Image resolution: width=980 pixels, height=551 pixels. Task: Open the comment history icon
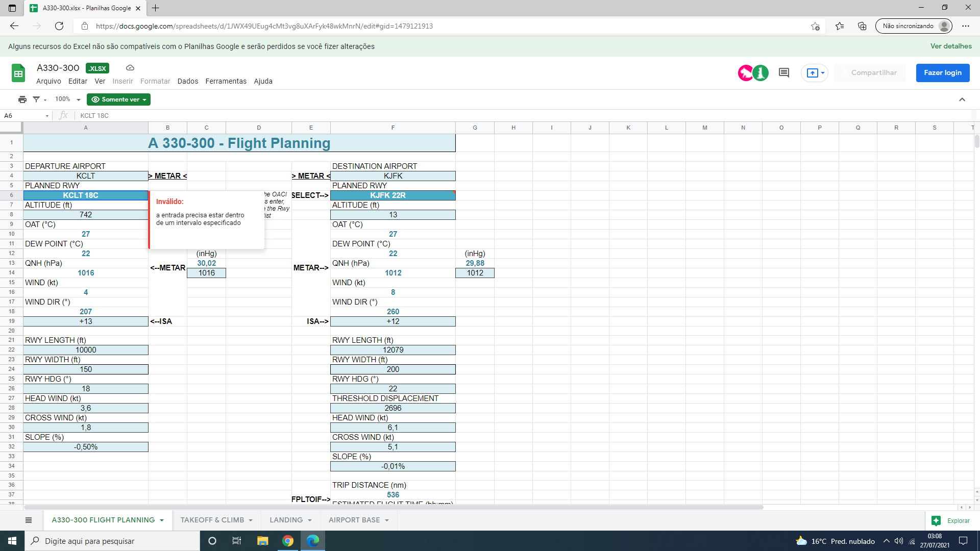pyautogui.click(x=784, y=73)
